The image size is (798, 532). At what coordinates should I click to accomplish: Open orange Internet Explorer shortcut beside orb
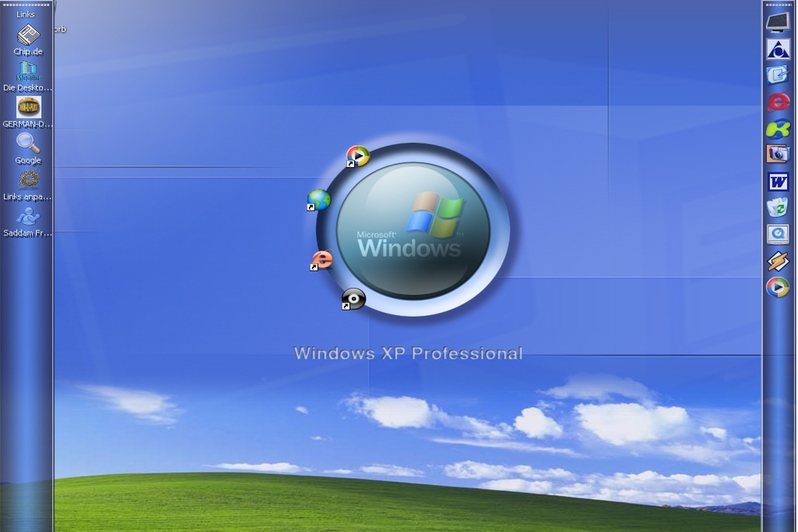coord(321,260)
